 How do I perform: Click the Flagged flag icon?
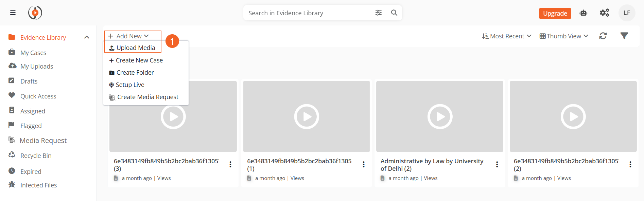[12, 125]
